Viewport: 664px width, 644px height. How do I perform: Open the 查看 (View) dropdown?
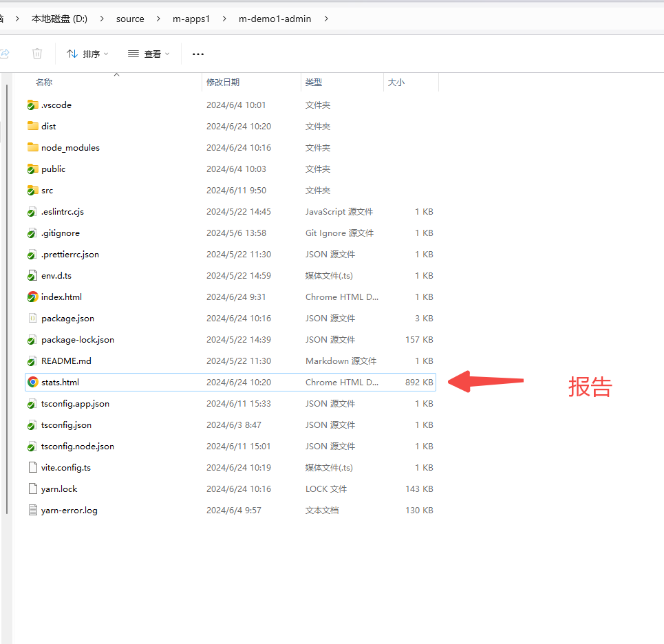(148, 53)
